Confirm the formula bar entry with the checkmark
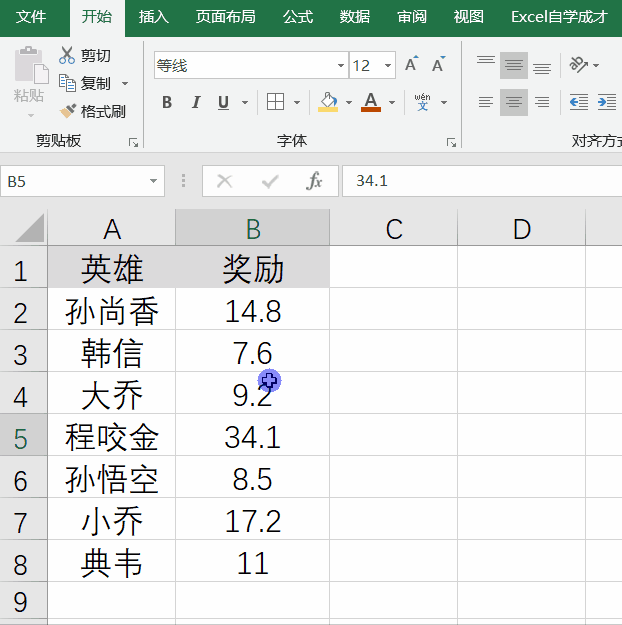The height and width of the screenshot is (625, 622). click(270, 181)
